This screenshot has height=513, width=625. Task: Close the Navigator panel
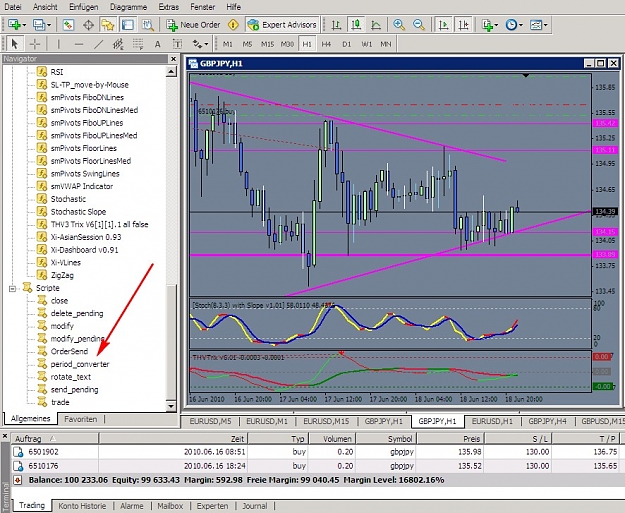(173, 59)
